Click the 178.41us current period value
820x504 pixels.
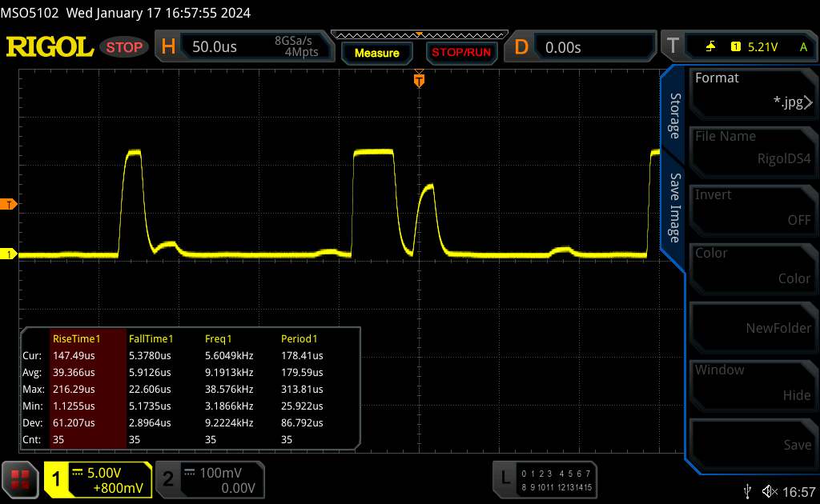[302, 356]
